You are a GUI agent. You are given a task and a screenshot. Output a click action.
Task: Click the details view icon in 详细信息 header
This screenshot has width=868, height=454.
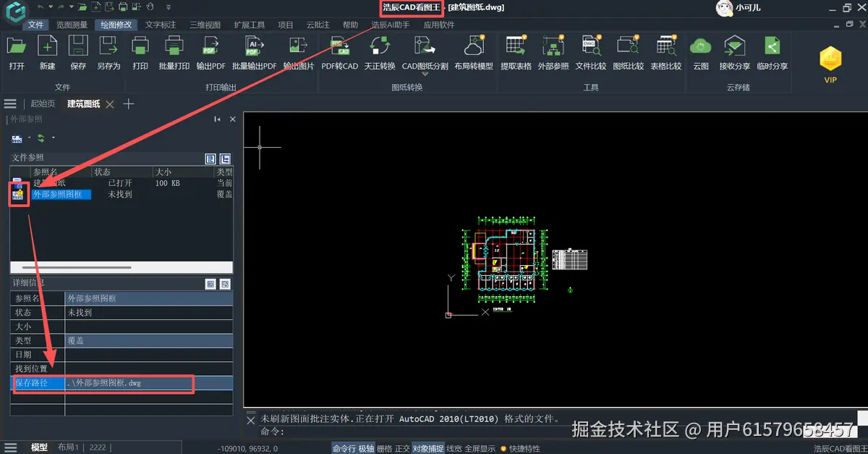[211, 284]
